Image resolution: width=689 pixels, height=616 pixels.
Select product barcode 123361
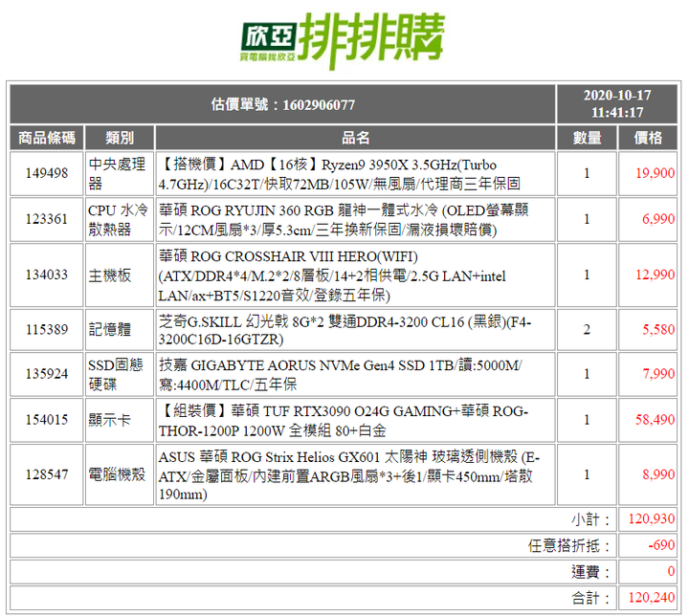(47, 219)
